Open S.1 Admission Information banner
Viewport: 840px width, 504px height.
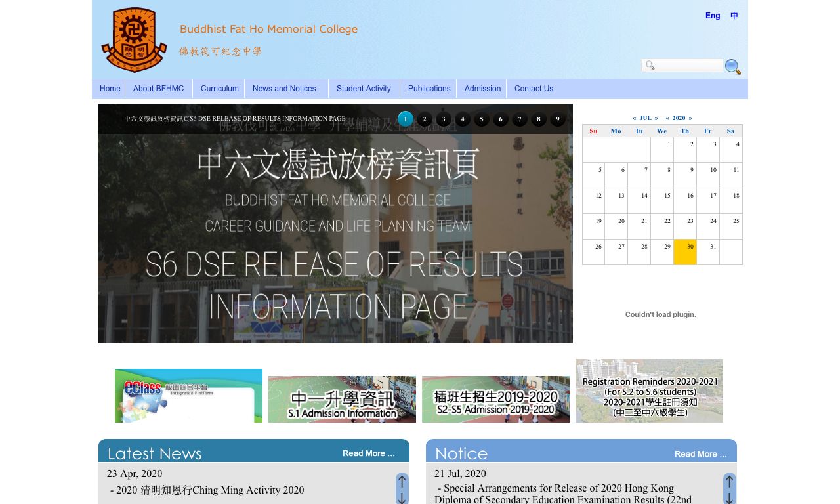click(342, 399)
